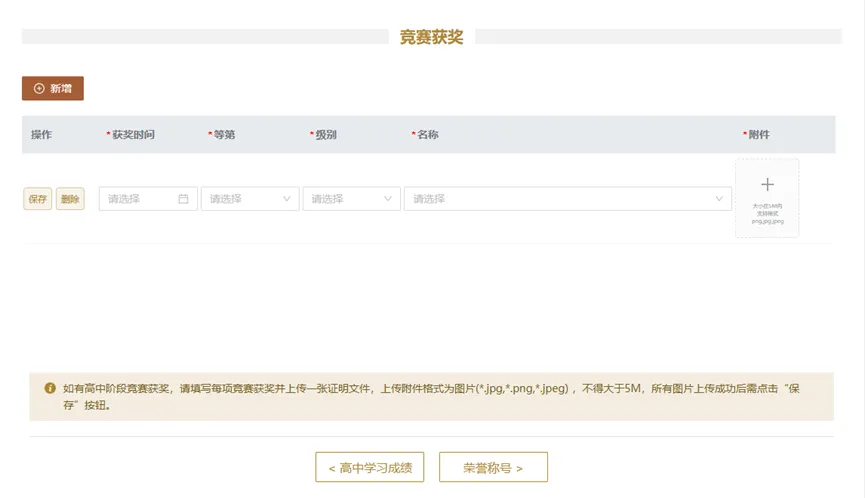The height and width of the screenshot is (498, 865).
Task: Save the award row with 保存
Action: (38, 199)
